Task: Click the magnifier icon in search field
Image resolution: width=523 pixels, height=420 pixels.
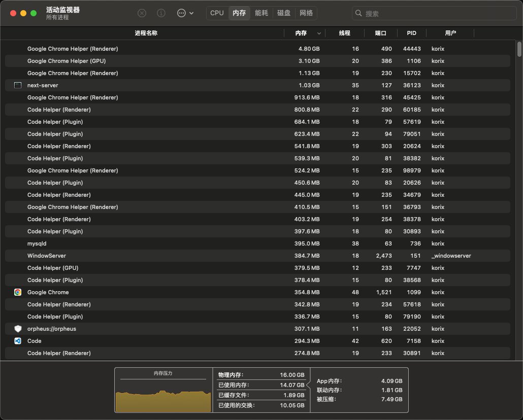Action: pyautogui.click(x=358, y=13)
